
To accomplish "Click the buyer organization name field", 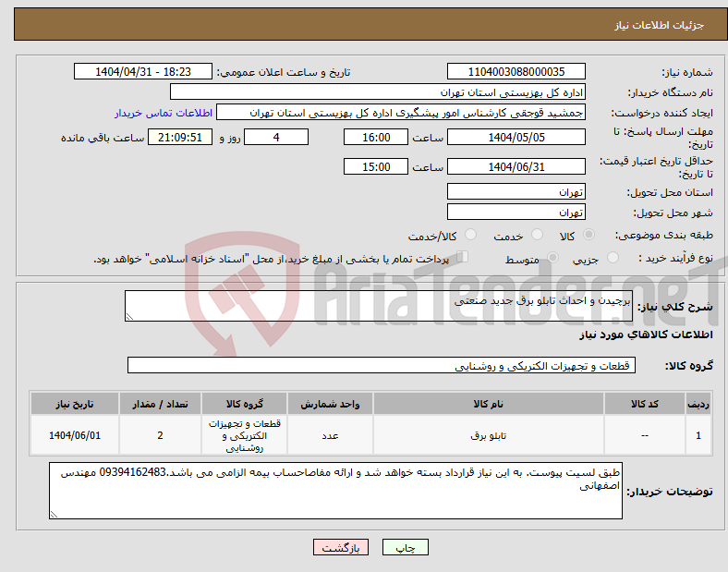I will (378, 91).
